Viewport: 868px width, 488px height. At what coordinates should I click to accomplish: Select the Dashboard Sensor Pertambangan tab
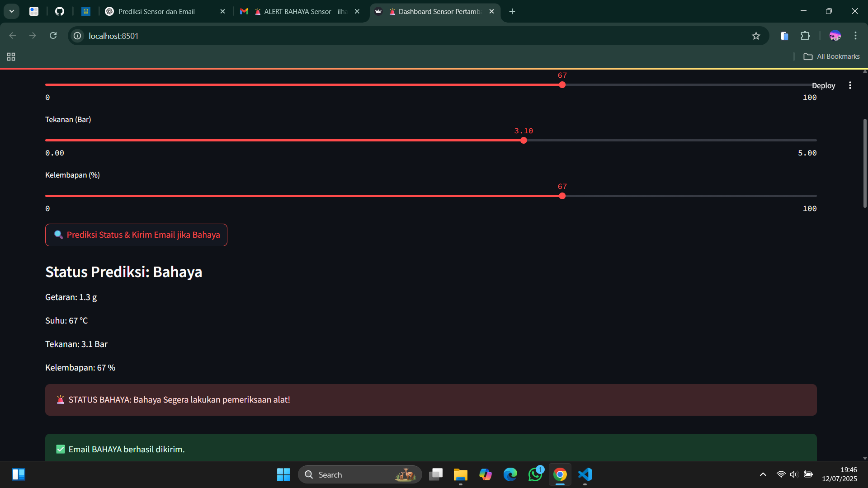[x=434, y=12]
